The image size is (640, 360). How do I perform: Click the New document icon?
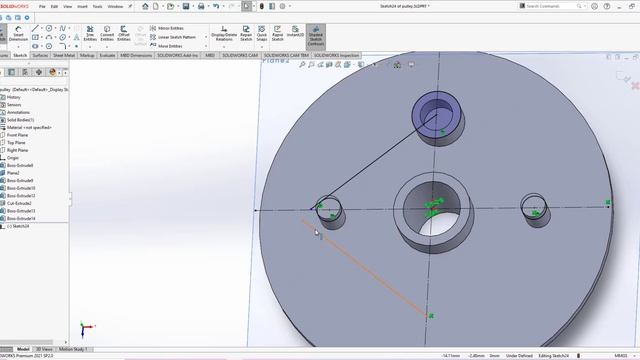[156, 6]
